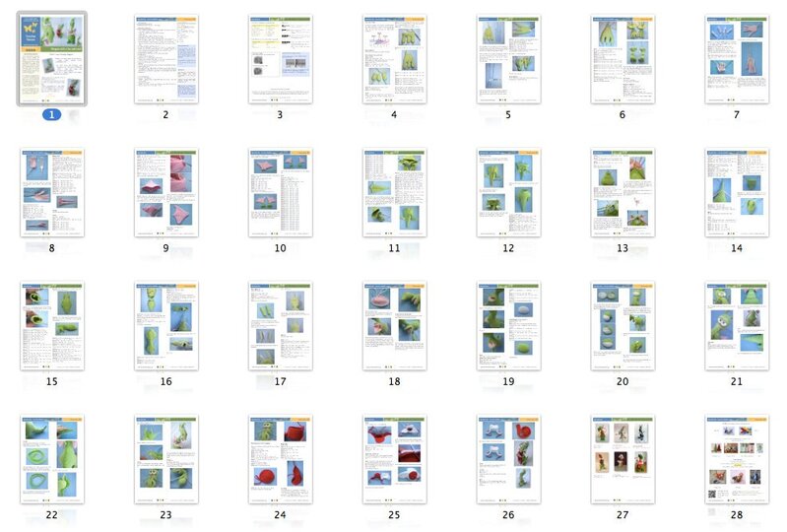Choose the last page 28 thumbnail
Image resolution: width=787 pixels, height=532 pixels.
pos(737,459)
